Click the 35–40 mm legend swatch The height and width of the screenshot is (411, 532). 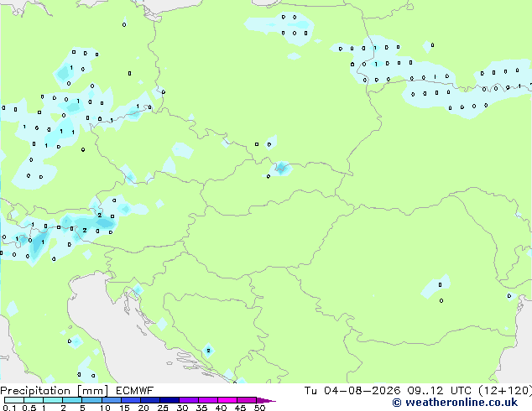click(x=207, y=400)
